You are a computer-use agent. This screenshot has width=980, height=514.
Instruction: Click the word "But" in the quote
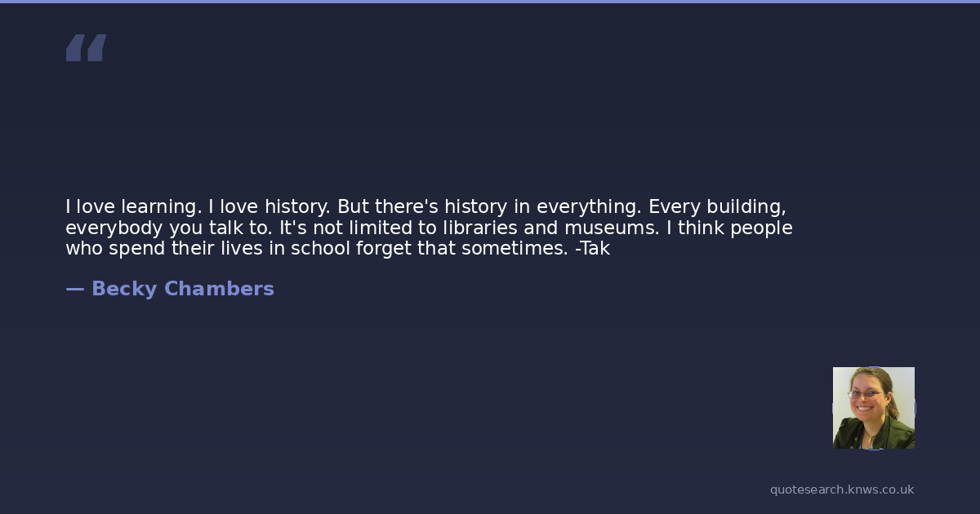click(353, 207)
